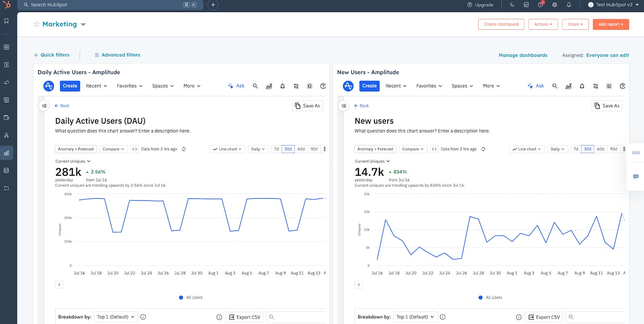Open the settings gear icon

555,5
